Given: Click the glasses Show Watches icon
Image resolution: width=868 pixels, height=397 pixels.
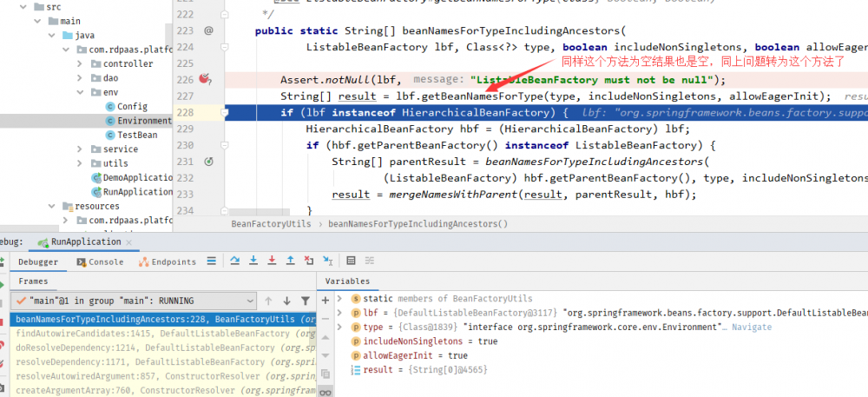Looking at the screenshot, I should click(325, 392).
